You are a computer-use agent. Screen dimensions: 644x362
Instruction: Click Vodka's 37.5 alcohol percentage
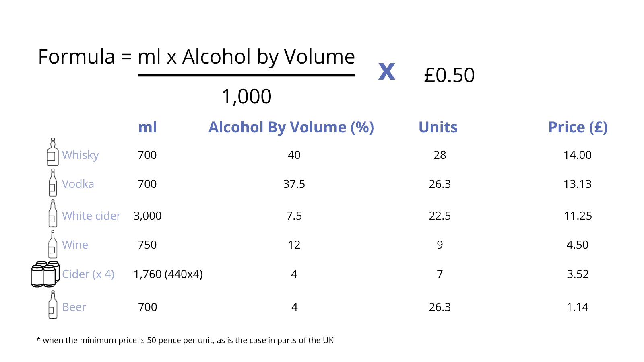(294, 184)
